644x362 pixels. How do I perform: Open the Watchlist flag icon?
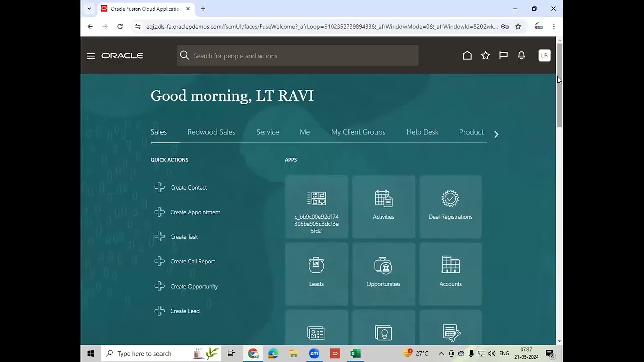[503, 55]
